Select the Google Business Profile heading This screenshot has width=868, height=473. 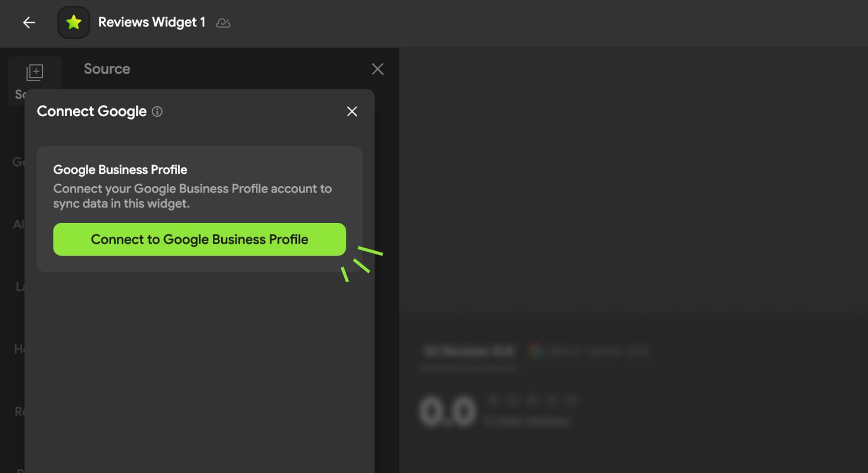click(120, 170)
